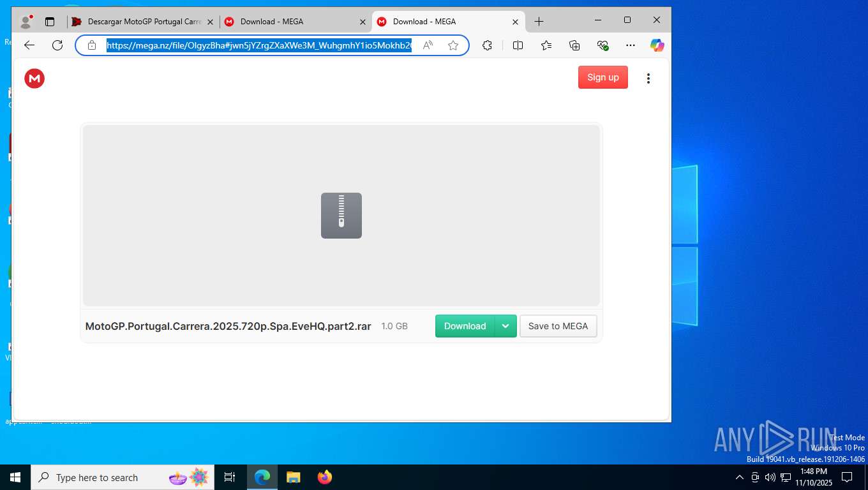Close the first Download - MEGA tab

[x=363, y=22]
